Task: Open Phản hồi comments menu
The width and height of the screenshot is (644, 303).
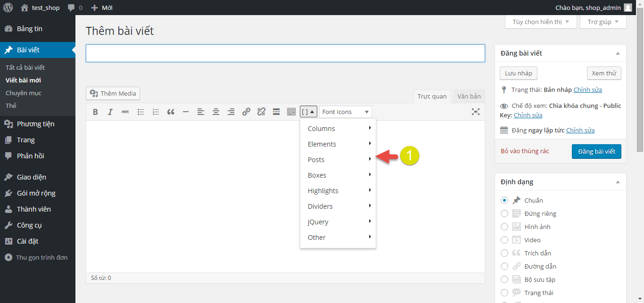Action: [x=38, y=156]
